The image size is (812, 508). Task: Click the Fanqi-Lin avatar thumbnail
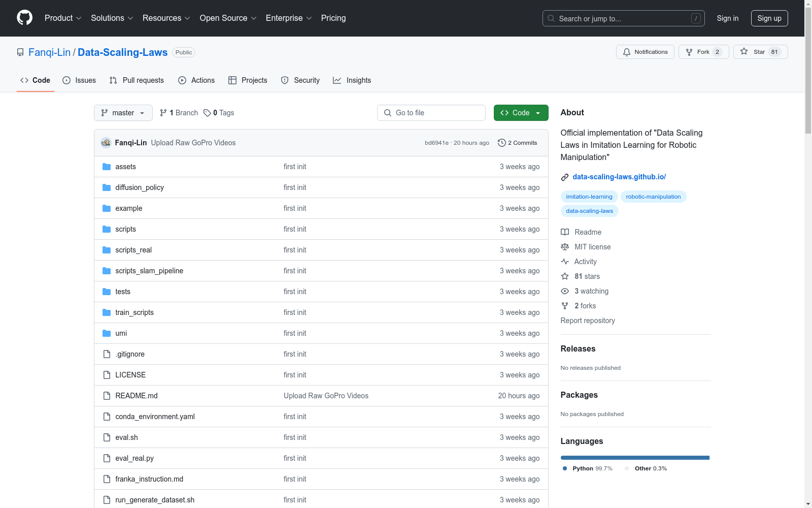point(106,143)
